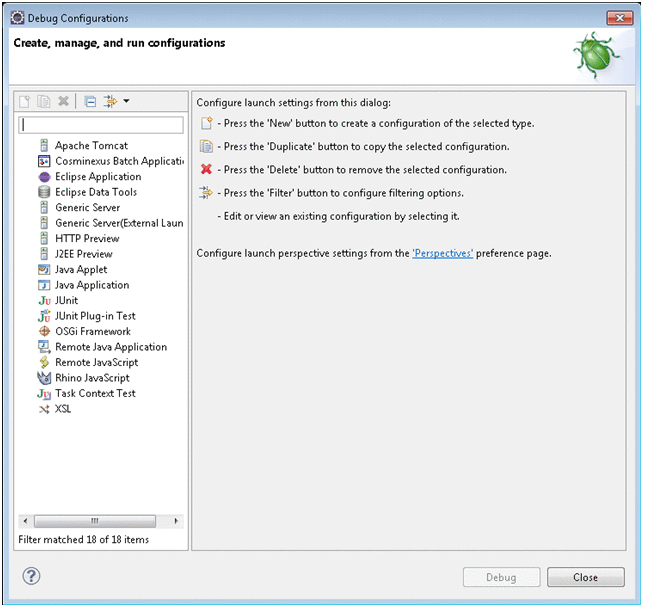645x609 pixels.
Task: Click the Close button
Action: [586, 577]
